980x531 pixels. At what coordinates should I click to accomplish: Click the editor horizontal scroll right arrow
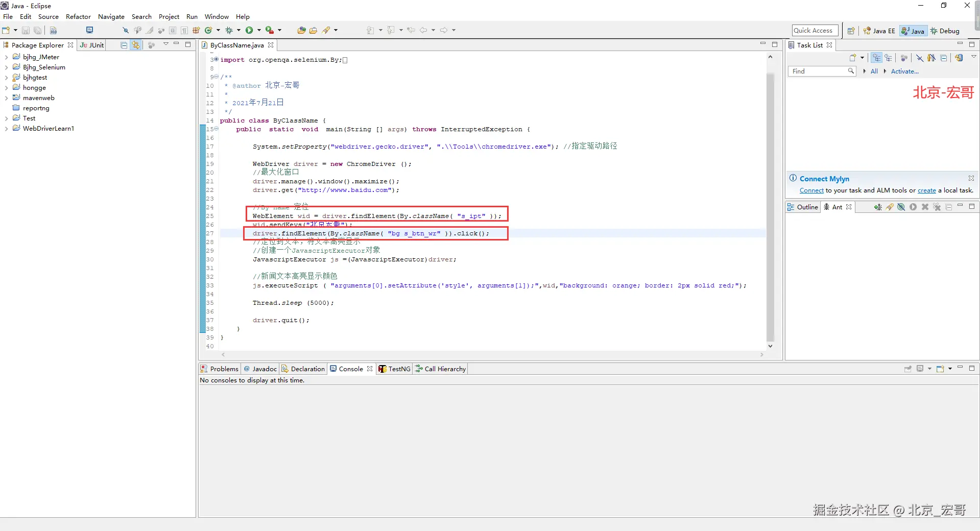point(761,354)
